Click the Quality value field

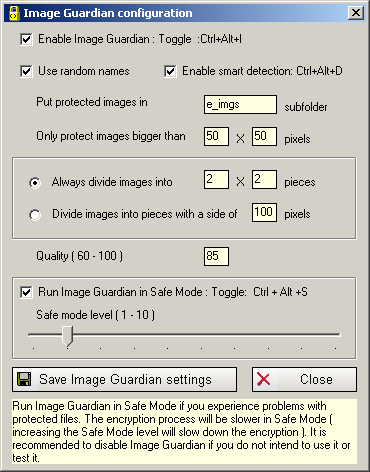[x=216, y=256]
